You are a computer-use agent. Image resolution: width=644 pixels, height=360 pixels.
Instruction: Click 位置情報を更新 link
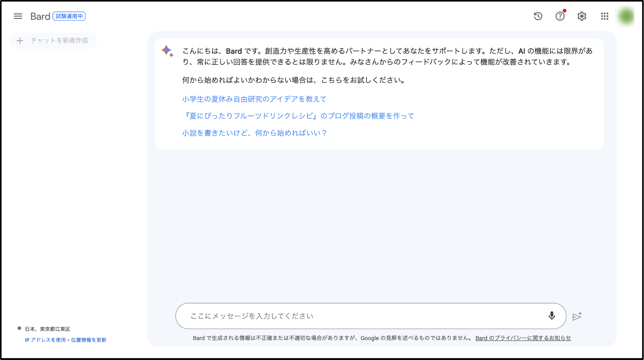pyautogui.click(x=89, y=340)
